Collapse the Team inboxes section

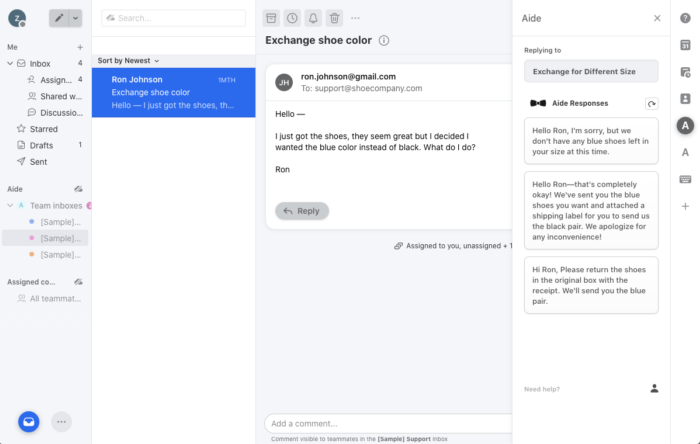click(x=10, y=206)
